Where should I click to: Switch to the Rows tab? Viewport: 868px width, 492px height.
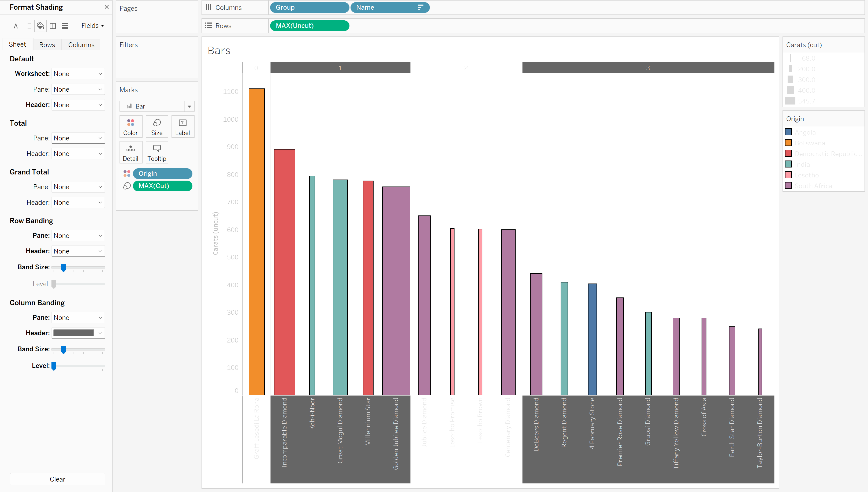point(47,44)
